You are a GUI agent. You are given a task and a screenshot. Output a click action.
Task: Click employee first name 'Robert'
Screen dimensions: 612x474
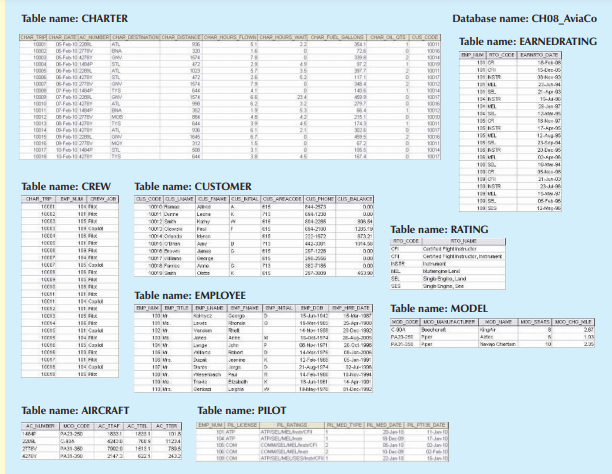[x=236, y=353]
